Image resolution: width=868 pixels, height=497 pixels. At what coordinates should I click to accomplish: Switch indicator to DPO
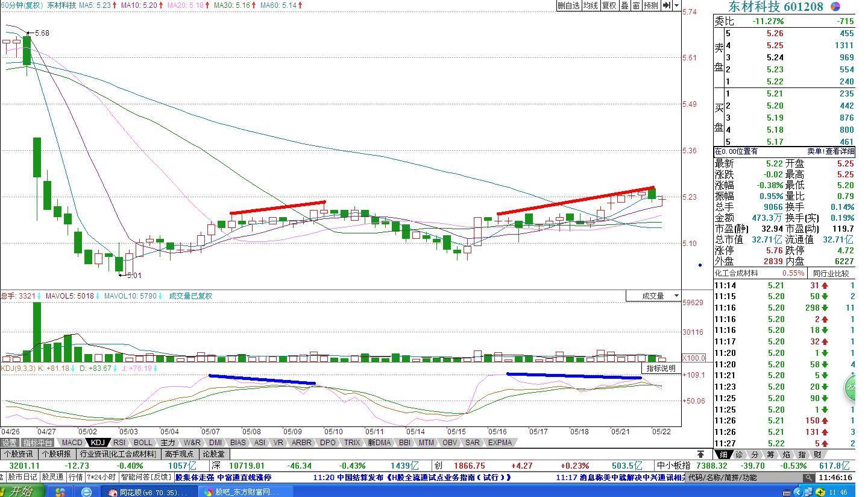click(x=328, y=443)
